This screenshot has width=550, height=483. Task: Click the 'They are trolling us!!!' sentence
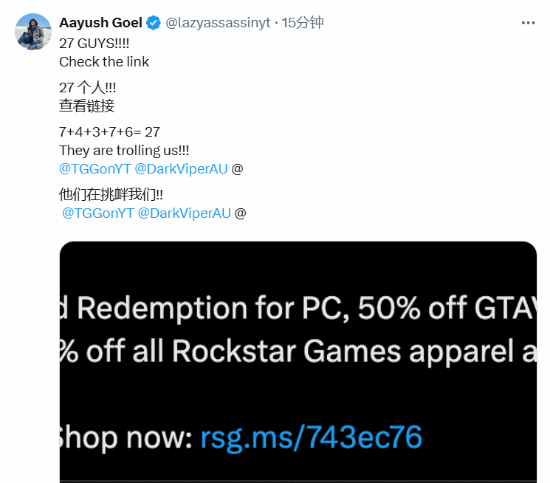[x=124, y=150]
